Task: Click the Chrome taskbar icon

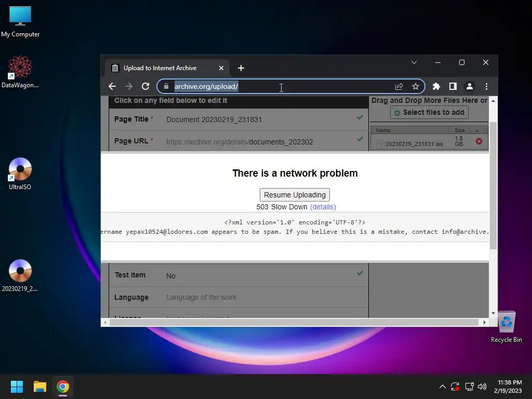Action: click(63, 387)
